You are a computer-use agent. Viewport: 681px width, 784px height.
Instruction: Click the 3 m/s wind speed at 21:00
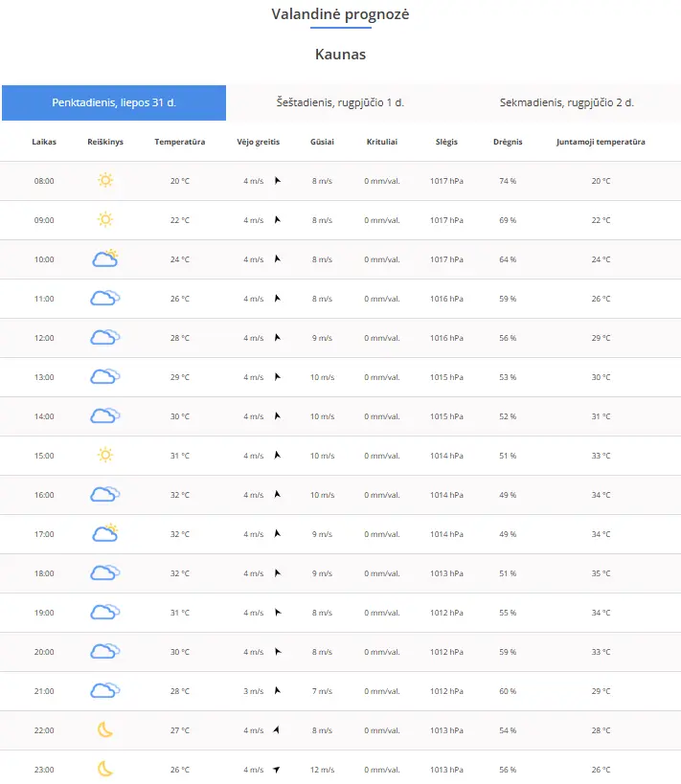[x=253, y=691]
